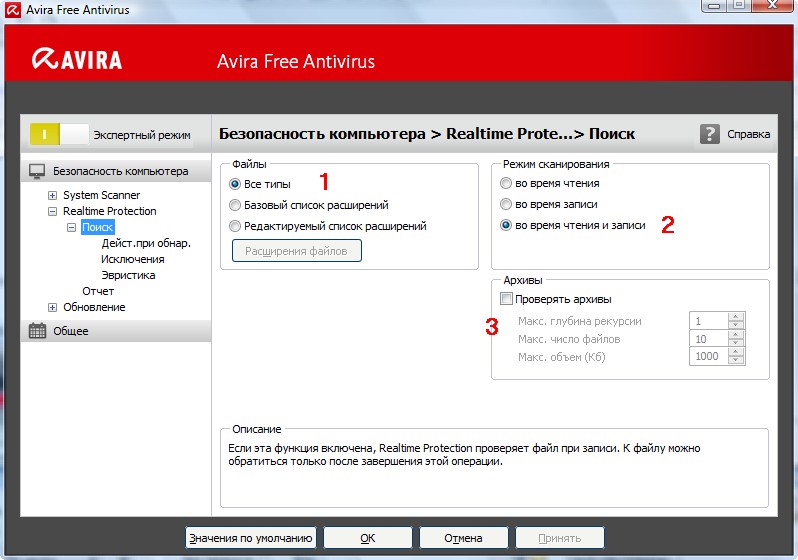This screenshot has height=560, width=798.
Task: Enable the Проверять архивы checkbox
Action: 506,299
